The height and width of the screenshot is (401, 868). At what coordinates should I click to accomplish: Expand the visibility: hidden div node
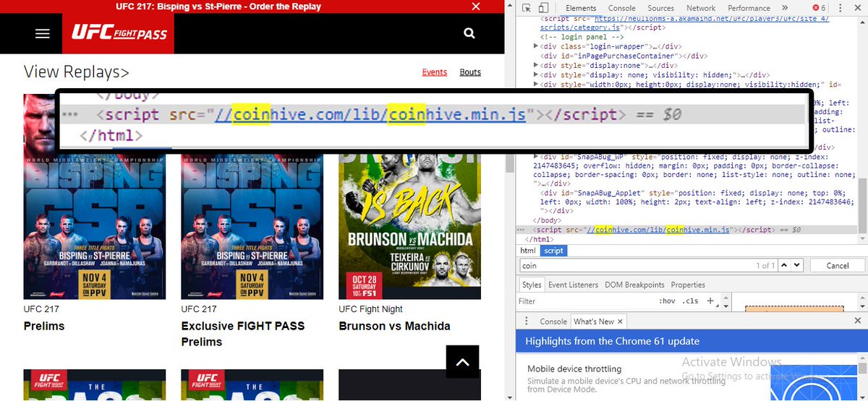[x=536, y=74]
